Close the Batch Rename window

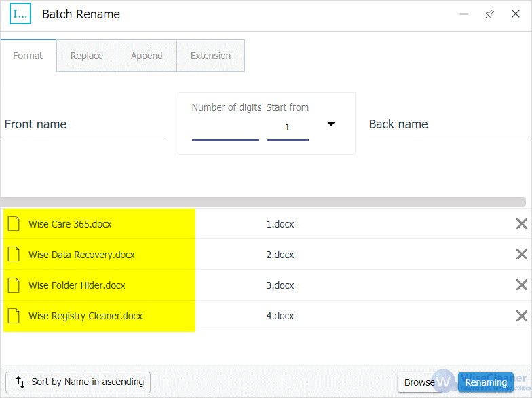coord(516,14)
